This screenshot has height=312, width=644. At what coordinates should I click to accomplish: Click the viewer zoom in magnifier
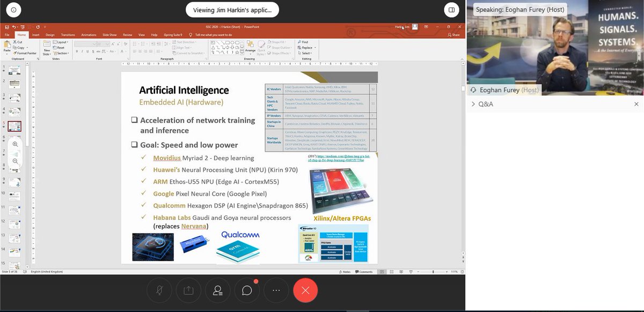coord(16,144)
